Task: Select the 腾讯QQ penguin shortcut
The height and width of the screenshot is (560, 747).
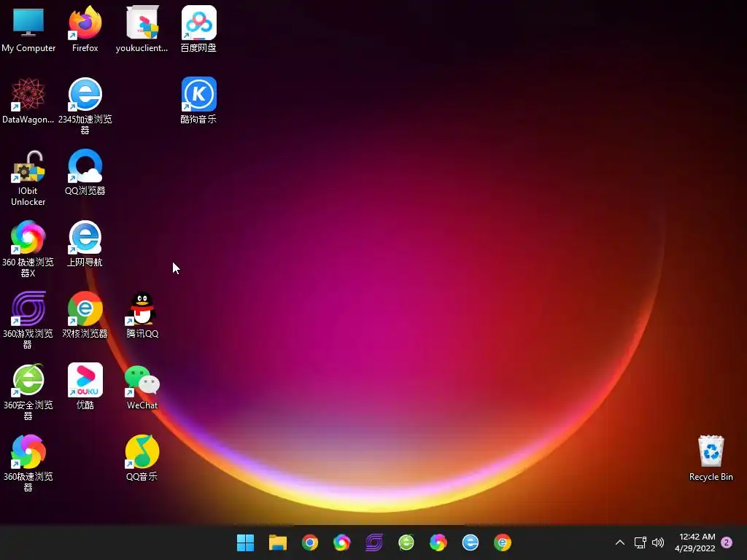Action: point(142,315)
